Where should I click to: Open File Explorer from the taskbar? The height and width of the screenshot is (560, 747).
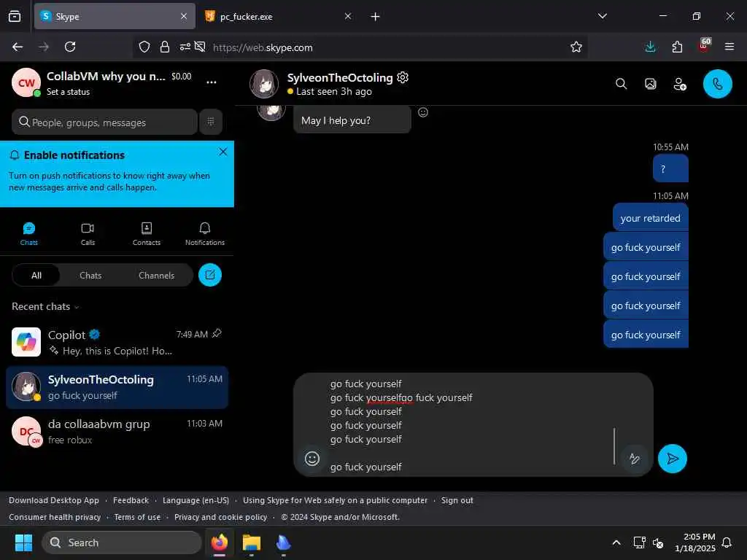[252, 542]
